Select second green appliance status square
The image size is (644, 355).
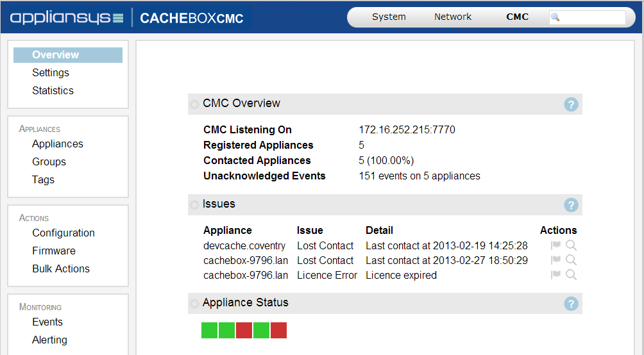226,331
